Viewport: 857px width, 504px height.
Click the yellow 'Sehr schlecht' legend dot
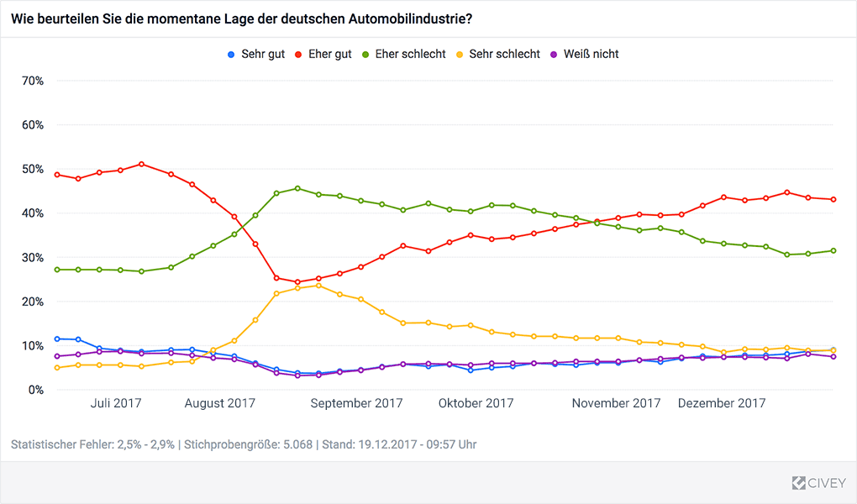click(x=460, y=54)
